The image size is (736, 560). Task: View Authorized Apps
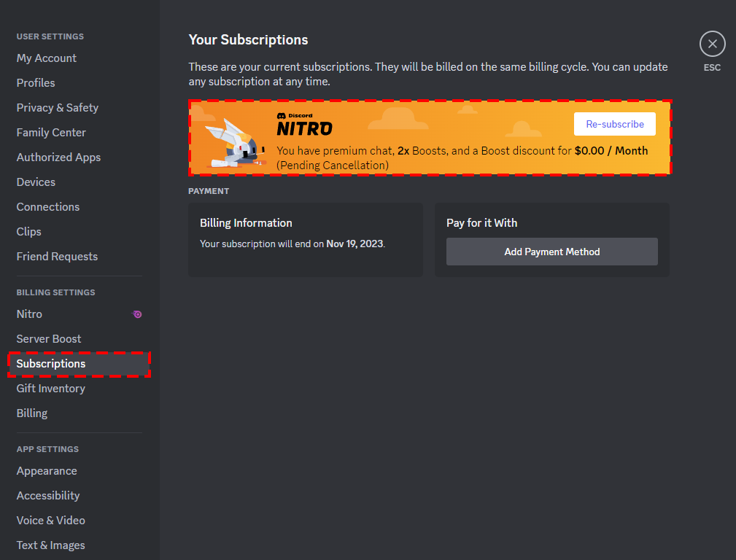[58, 157]
